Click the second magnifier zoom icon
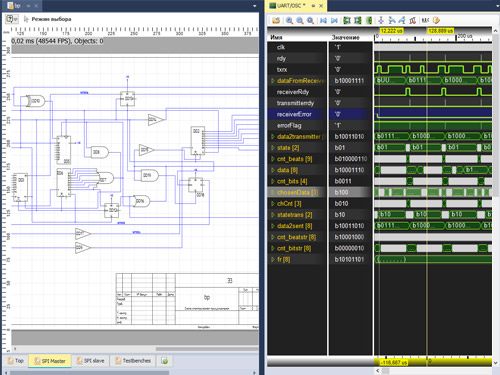Image resolution: width=500 pixels, height=375 pixels. coord(300,20)
